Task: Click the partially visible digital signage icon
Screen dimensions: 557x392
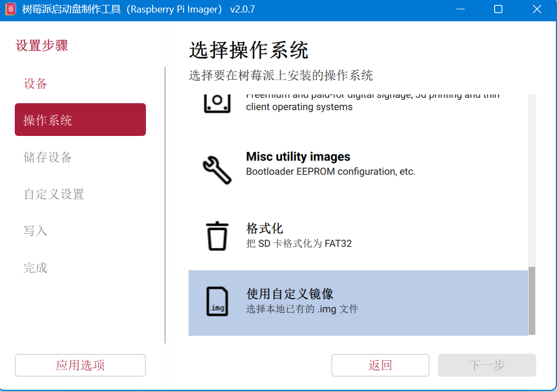Action: tap(217, 104)
